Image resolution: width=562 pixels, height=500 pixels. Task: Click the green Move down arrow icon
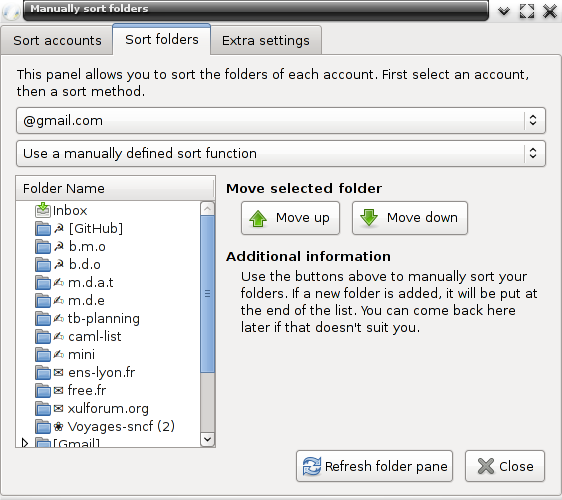click(369, 218)
